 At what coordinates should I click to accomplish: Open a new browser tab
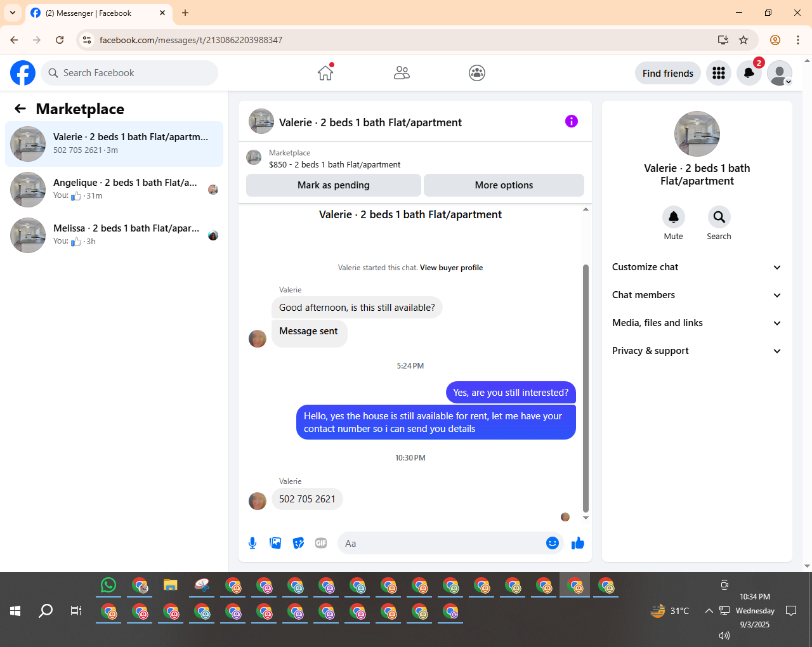[185, 13]
